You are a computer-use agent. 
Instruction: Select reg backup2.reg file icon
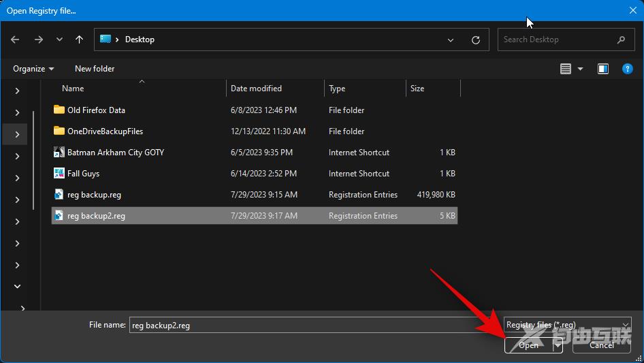pos(59,215)
